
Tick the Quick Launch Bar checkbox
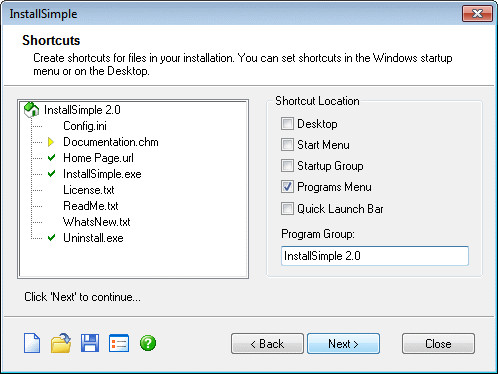287,209
